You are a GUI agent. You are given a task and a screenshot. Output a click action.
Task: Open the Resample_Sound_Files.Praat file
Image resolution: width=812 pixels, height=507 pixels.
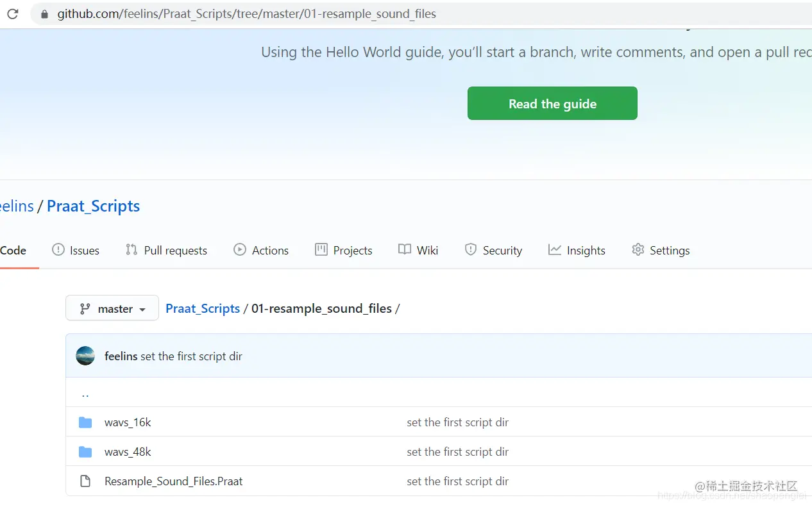tap(174, 481)
